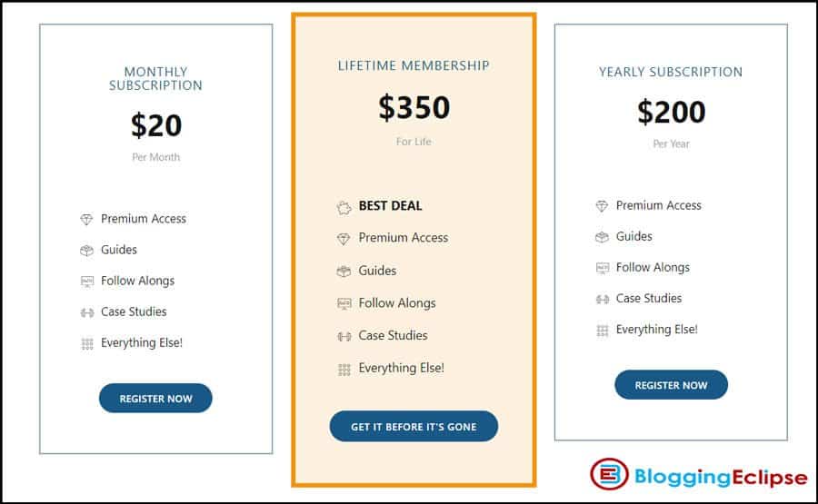Click the diamond icon in Yearly plan
Image resolution: width=818 pixels, height=504 pixels.
[x=602, y=206]
